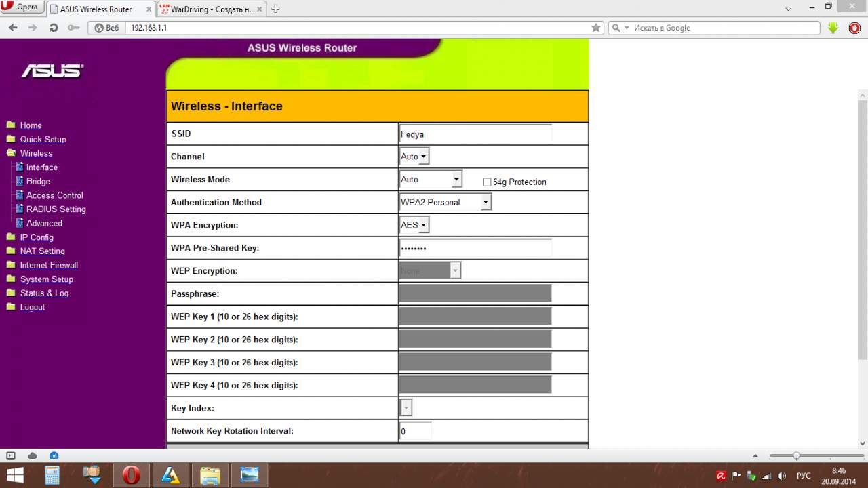Collapse the Wireless sidebar section

[36, 153]
